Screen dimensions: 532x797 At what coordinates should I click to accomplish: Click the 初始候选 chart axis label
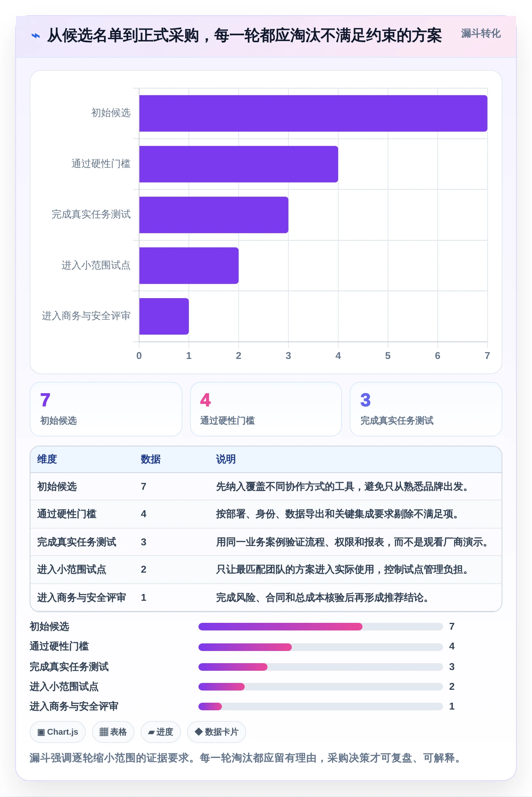pos(111,113)
